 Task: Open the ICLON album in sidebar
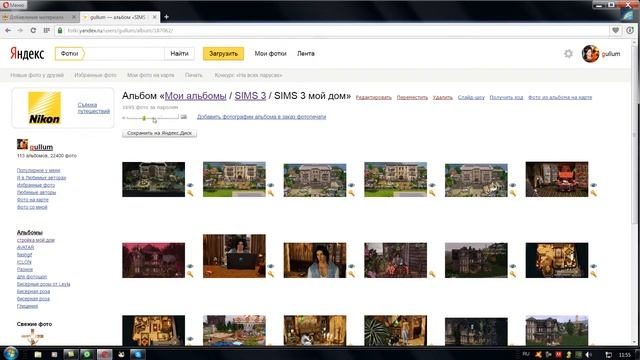click(24, 262)
